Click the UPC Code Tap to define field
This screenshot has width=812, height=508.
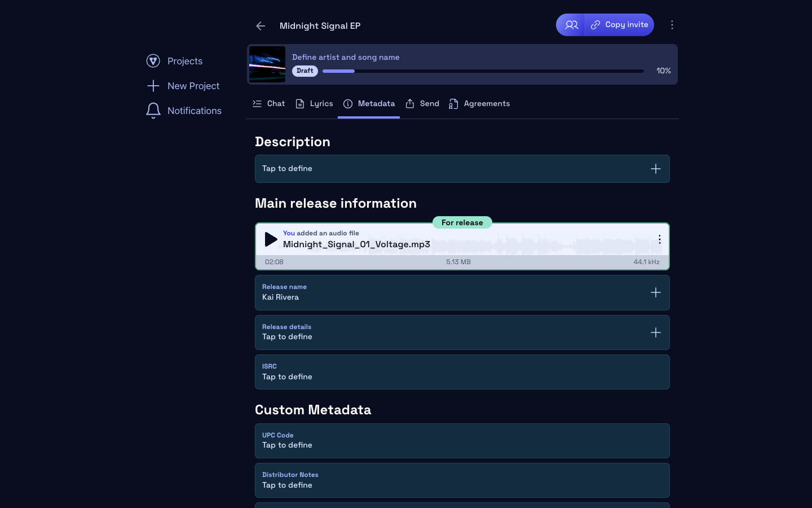pos(462,441)
